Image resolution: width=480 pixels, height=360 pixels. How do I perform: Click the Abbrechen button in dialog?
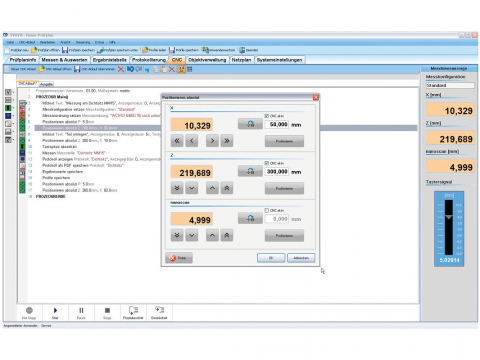pyautogui.click(x=301, y=258)
